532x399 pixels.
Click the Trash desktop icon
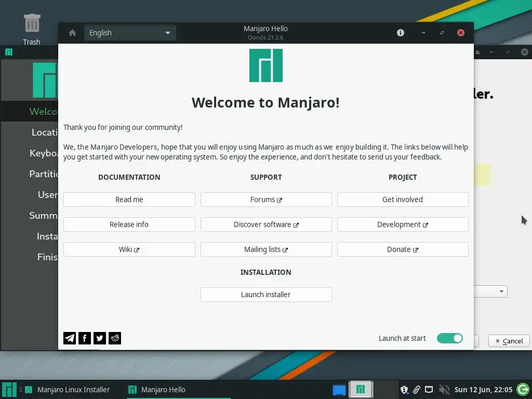(x=32, y=29)
